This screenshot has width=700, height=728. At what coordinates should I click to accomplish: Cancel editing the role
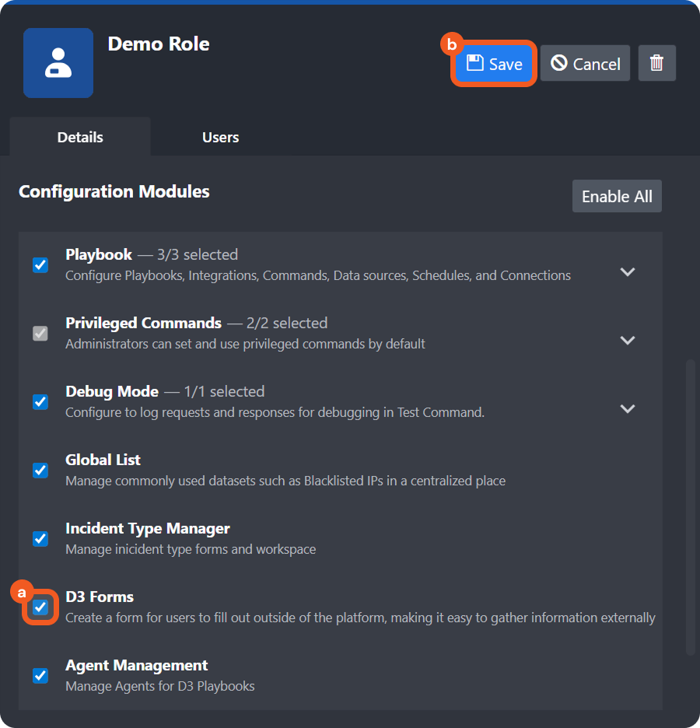pyautogui.click(x=585, y=64)
